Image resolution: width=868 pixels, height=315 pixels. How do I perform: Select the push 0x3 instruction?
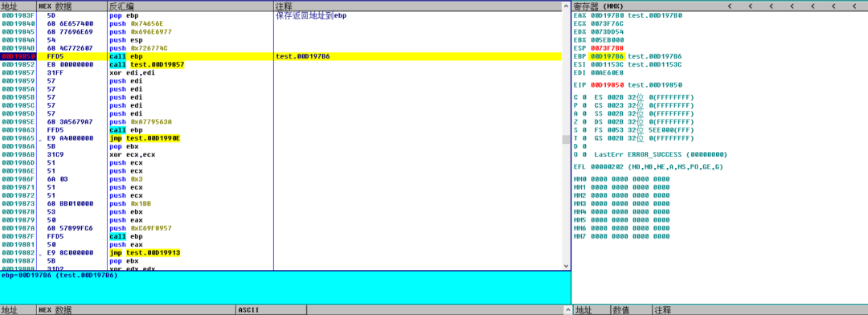pos(125,179)
